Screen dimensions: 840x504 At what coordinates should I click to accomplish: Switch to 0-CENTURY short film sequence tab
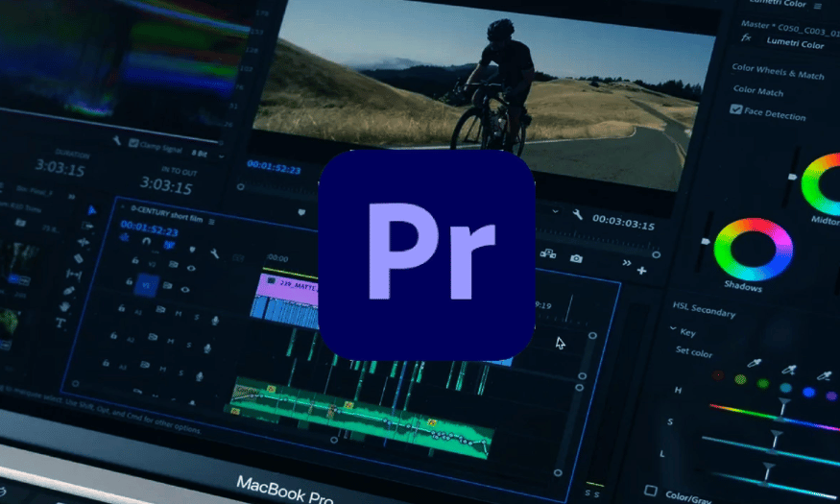(x=167, y=214)
